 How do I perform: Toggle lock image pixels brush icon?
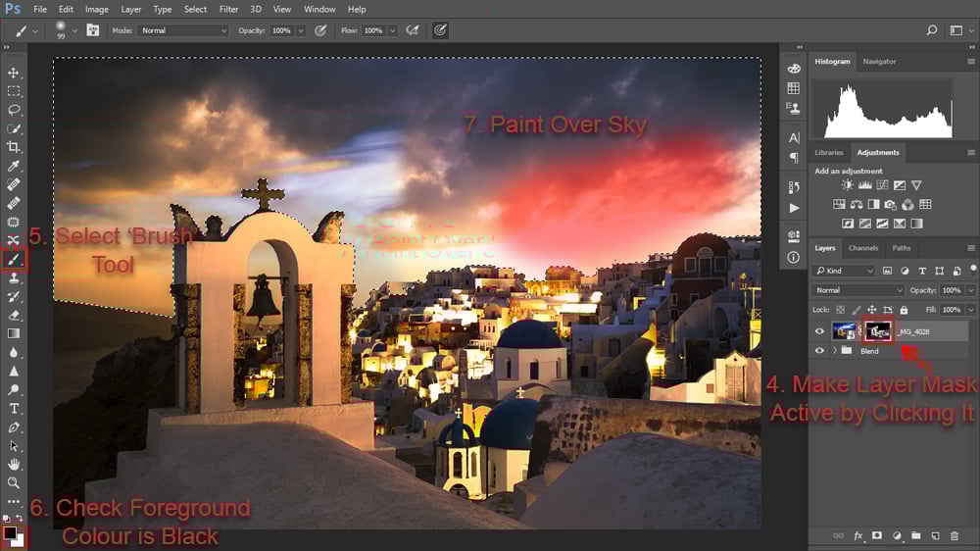pyautogui.click(x=856, y=310)
